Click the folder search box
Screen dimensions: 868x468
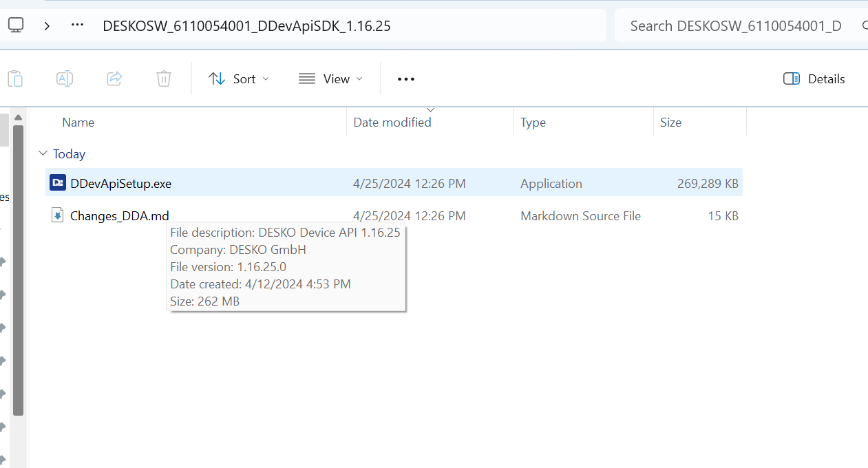click(735, 26)
